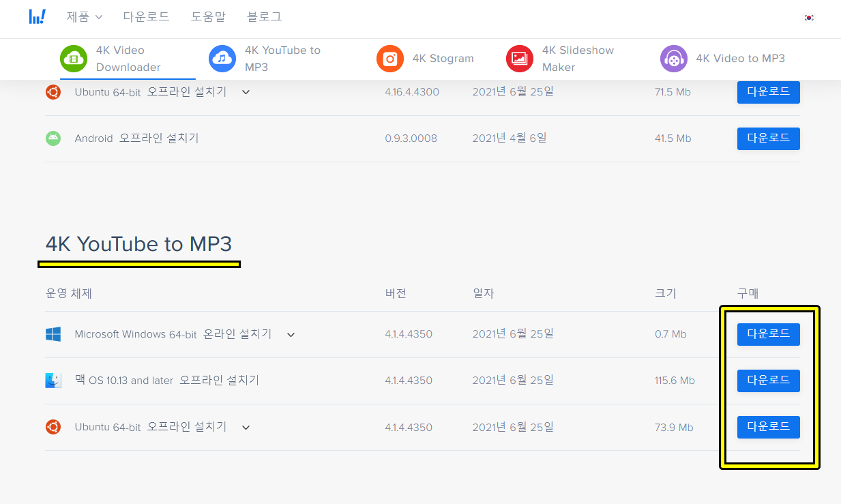Screen dimensions: 841x504
Task: Open the 블로그 menu item
Action: click(264, 16)
